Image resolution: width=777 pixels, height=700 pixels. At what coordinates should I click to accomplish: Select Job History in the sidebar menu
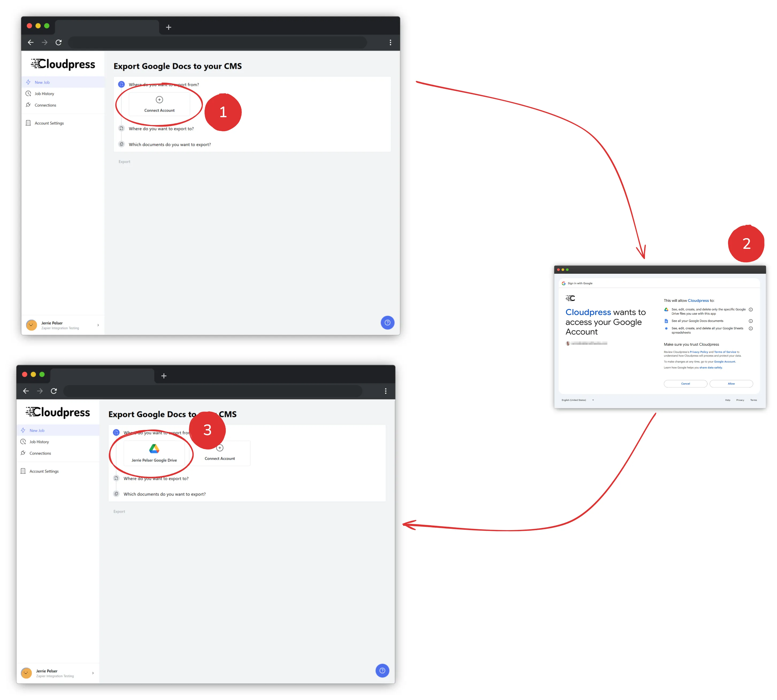[39, 442]
